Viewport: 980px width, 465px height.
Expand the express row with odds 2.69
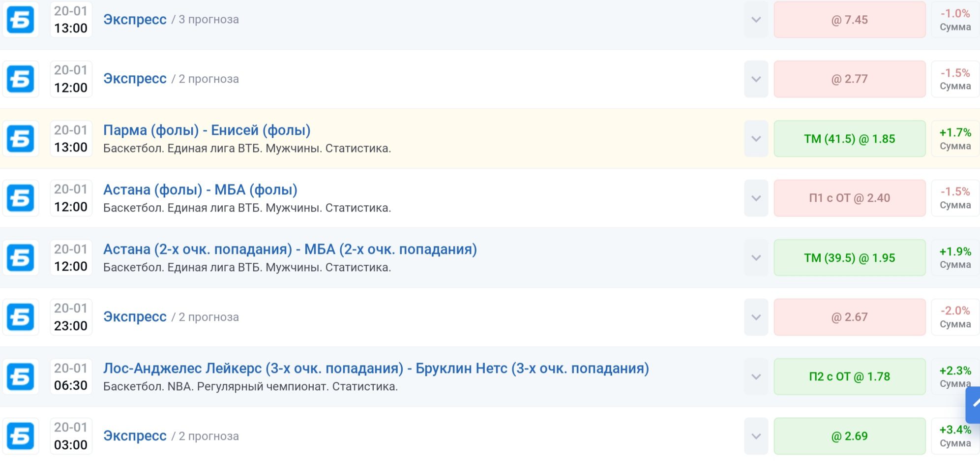tap(756, 436)
